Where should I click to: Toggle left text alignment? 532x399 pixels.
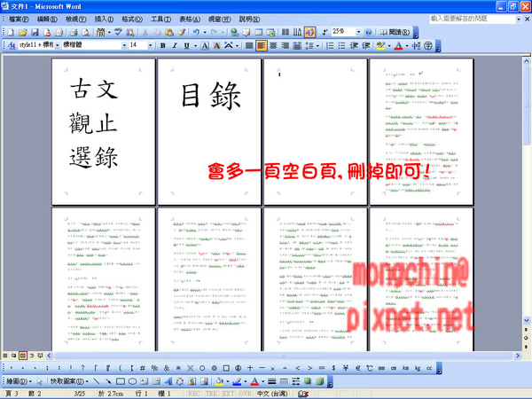coord(262,45)
